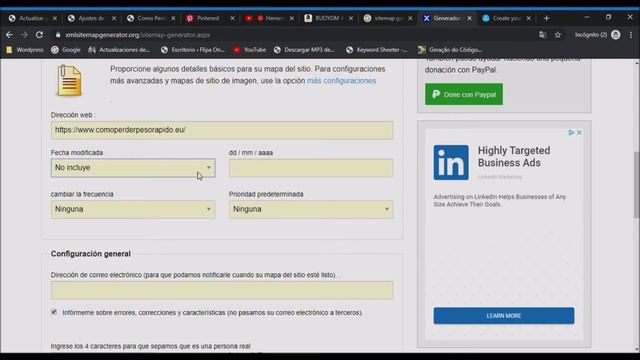Click the Dirección web input field
The width and height of the screenshot is (640, 360).
[x=222, y=130]
